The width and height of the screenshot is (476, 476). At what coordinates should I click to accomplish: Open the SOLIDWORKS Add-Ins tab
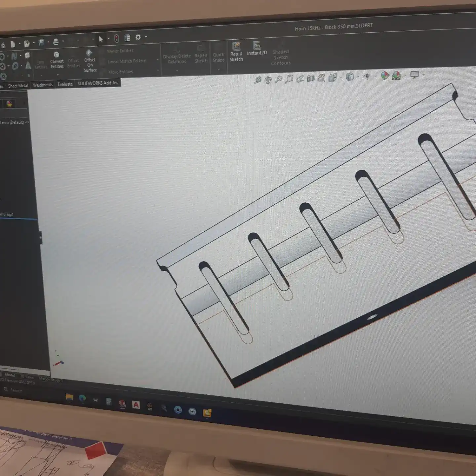click(x=98, y=83)
